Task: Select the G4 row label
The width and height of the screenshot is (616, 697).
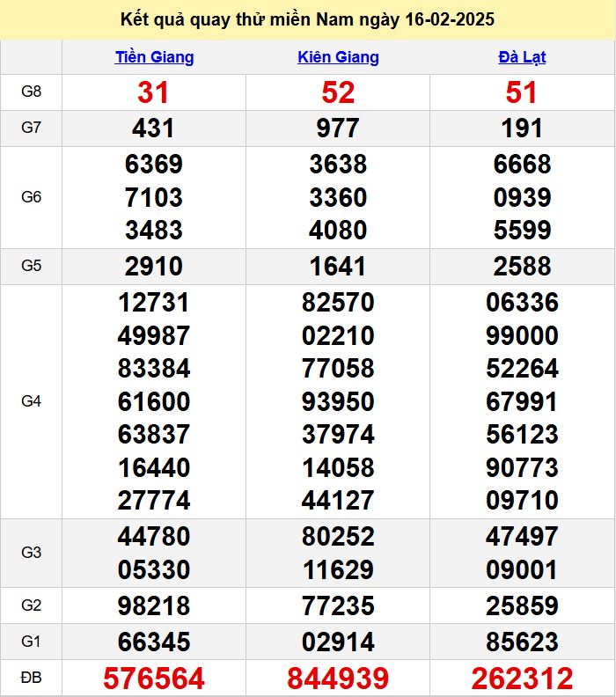Action: [31, 401]
